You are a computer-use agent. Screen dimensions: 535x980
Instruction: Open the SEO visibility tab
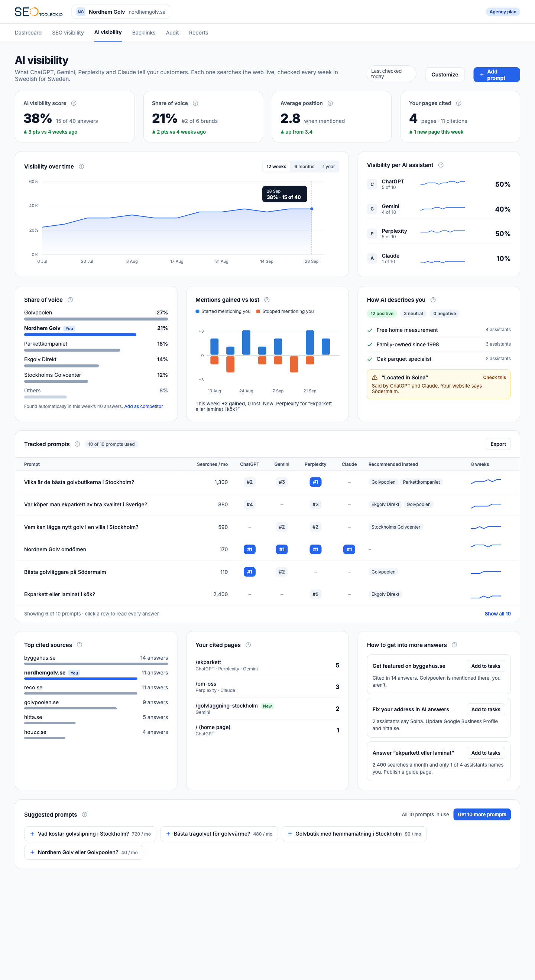tap(68, 33)
